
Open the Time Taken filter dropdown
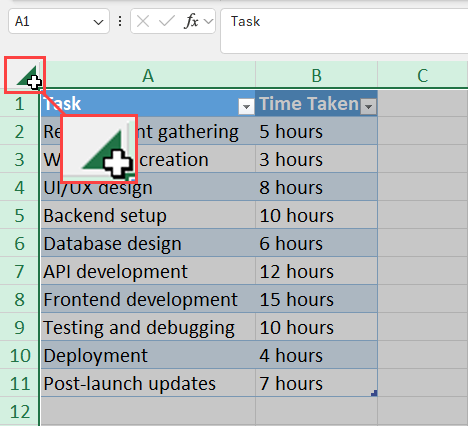point(368,107)
